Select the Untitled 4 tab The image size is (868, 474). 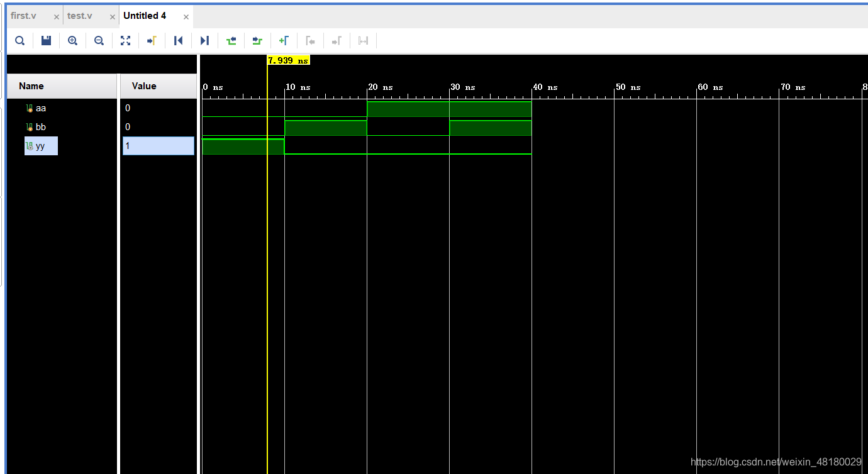[145, 16]
